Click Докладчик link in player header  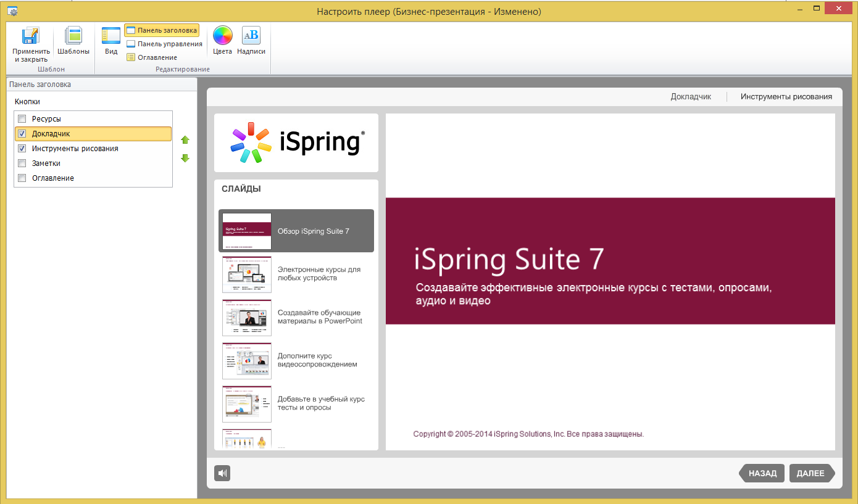tap(691, 97)
